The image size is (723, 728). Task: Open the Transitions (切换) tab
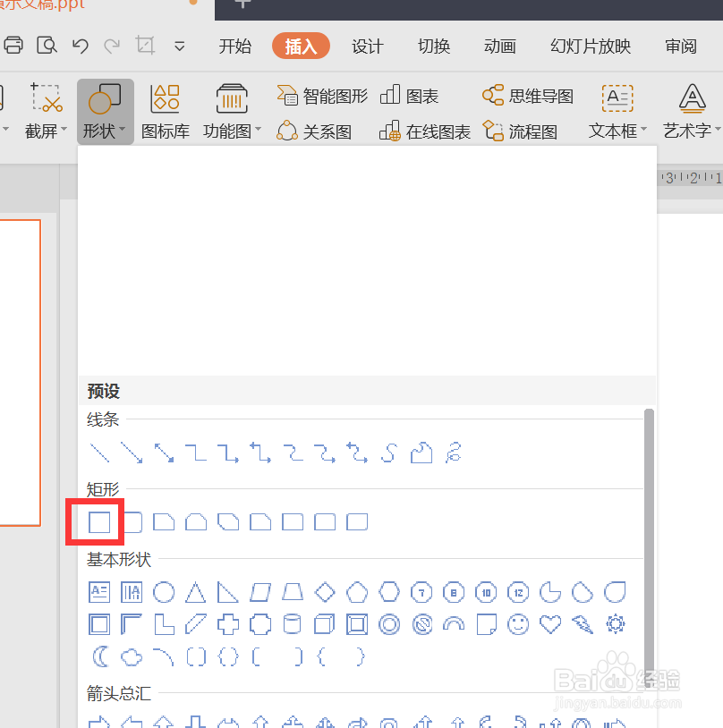point(434,46)
